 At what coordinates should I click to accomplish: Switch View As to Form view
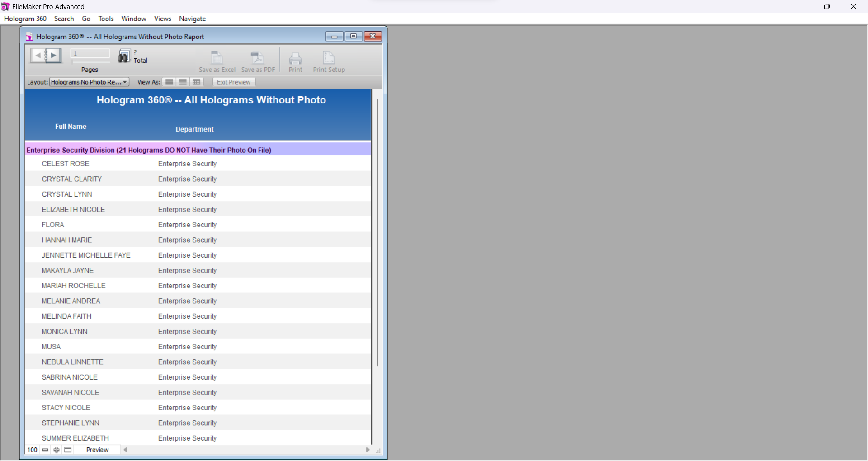(169, 82)
